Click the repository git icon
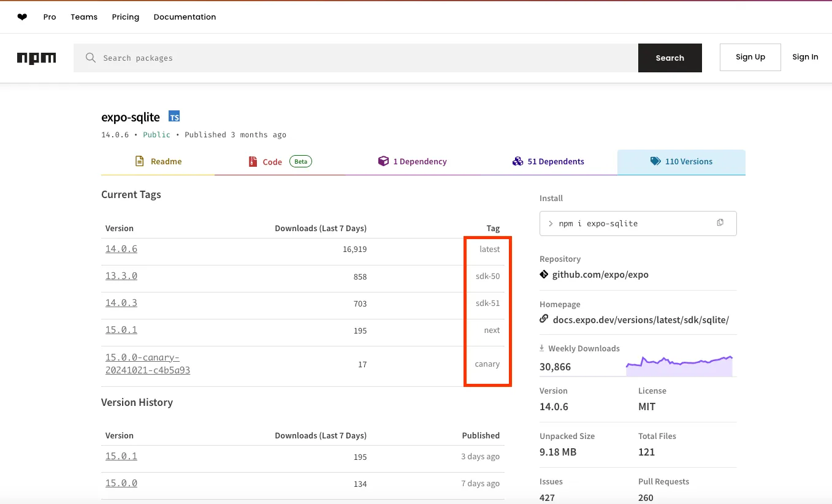 point(544,274)
